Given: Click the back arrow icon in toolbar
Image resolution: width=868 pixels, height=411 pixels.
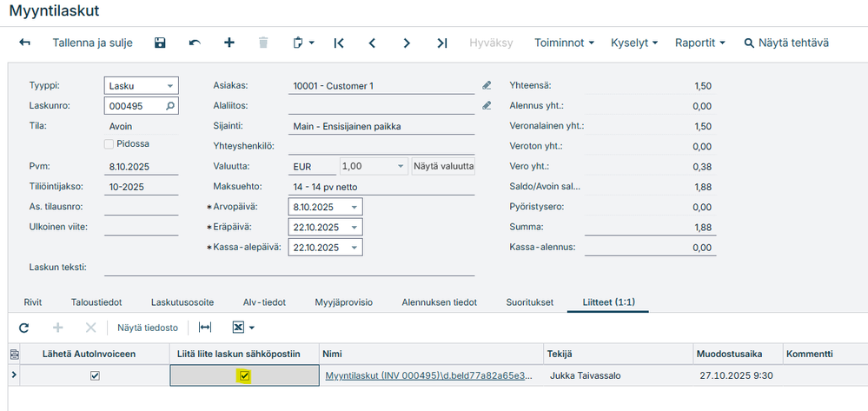Looking at the screenshot, I should [25, 43].
